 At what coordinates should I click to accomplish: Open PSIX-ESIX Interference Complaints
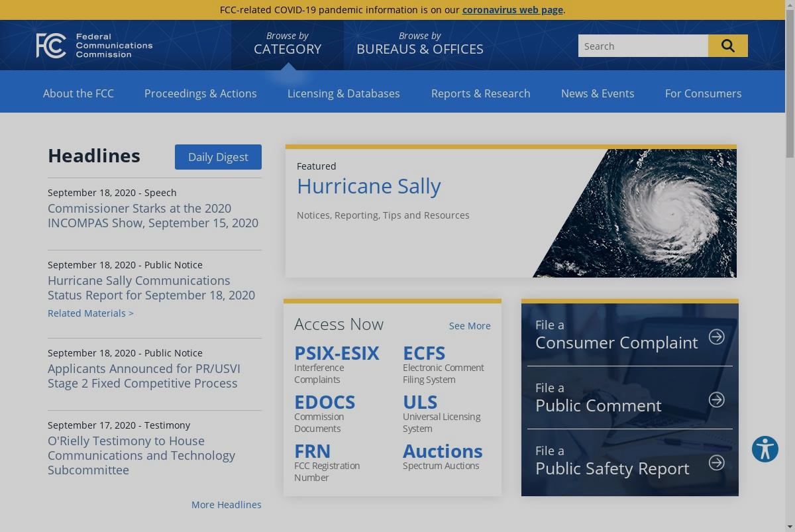tap(337, 364)
